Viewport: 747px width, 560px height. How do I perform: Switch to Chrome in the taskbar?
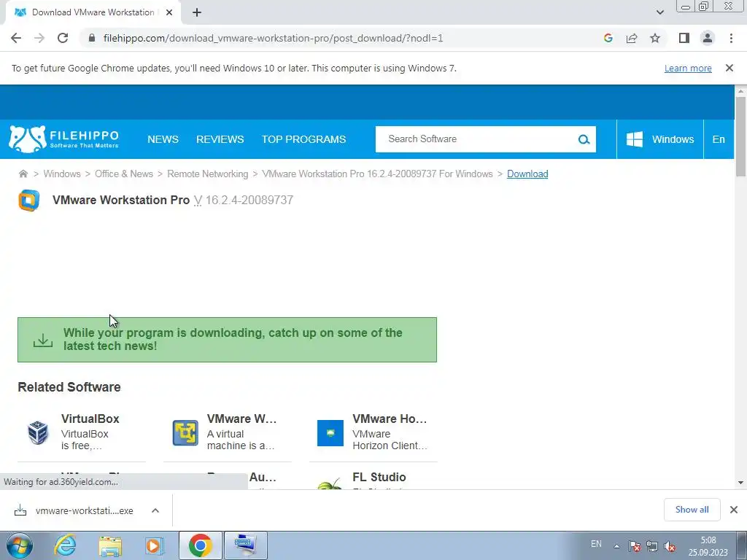click(200, 545)
